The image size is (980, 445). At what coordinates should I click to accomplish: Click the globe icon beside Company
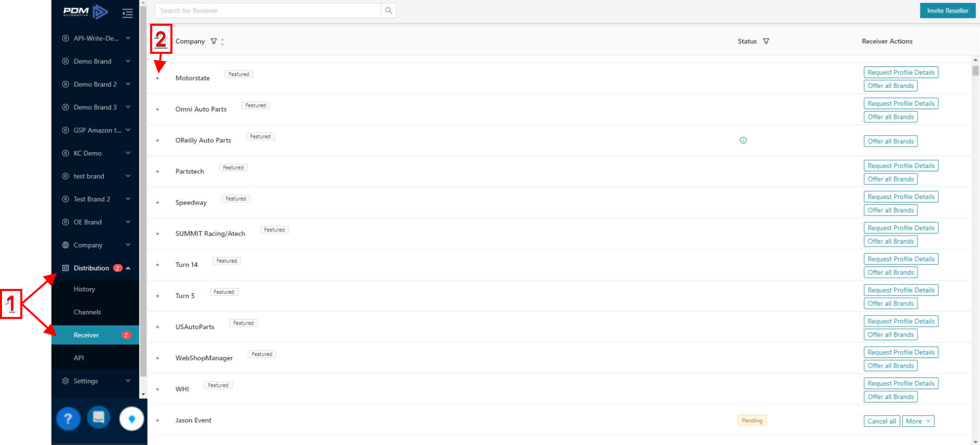point(66,245)
